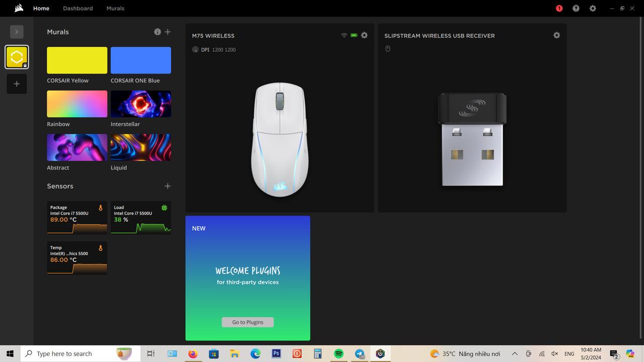
Task: Select the Rainbow mural
Action: pos(77,104)
